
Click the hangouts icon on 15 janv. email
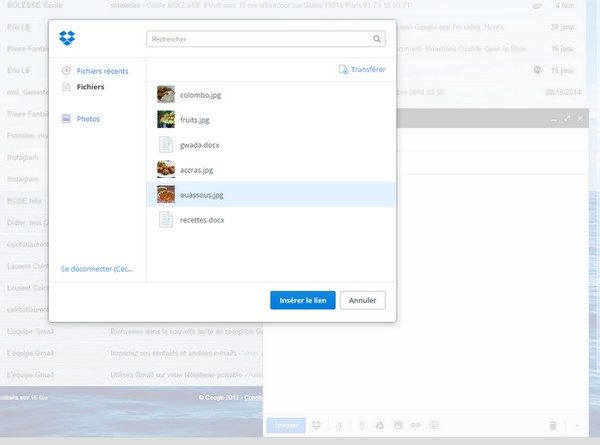pyautogui.click(x=537, y=70)
